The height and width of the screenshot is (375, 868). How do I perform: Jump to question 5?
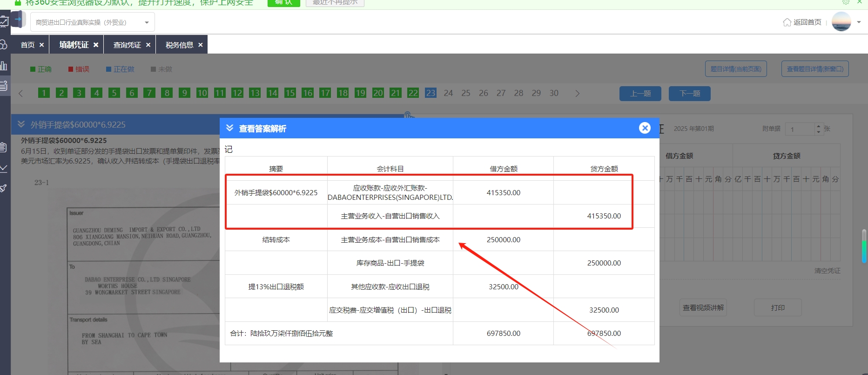114,93
